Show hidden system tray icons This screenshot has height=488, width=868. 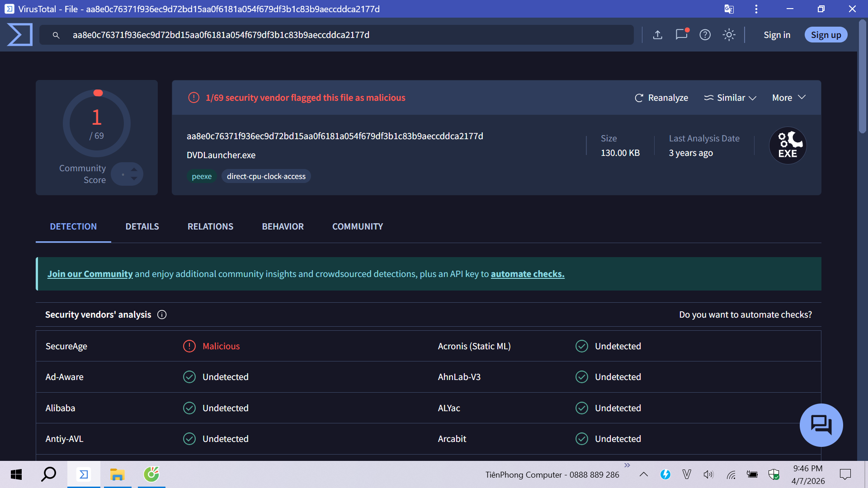tap(644, 474)
